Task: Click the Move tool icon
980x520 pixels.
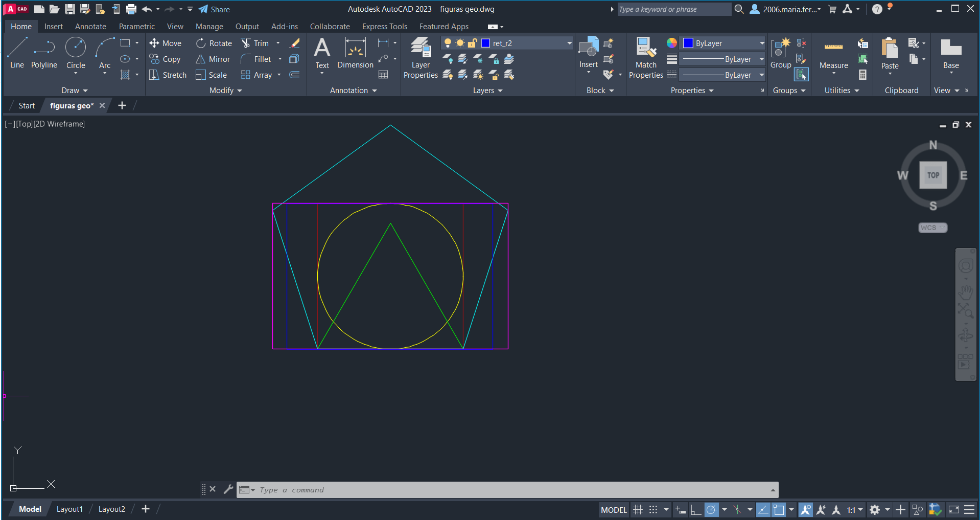Action: (154, 43)
